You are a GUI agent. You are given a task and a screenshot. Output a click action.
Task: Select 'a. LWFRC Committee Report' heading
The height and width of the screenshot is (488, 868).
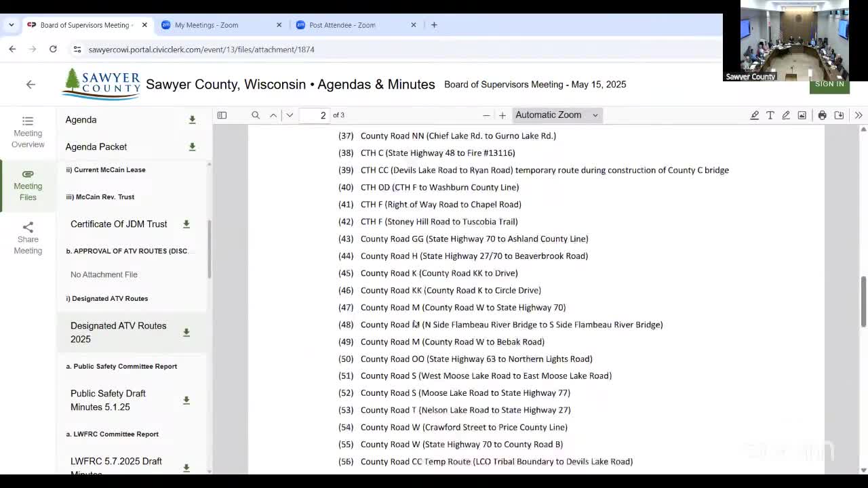click(x=113, y=434)
